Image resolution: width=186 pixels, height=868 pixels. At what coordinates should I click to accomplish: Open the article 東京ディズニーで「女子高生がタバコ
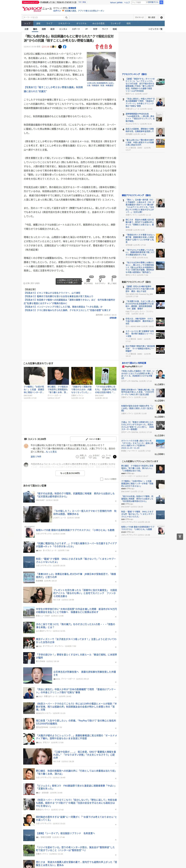(x=76, y=641)
